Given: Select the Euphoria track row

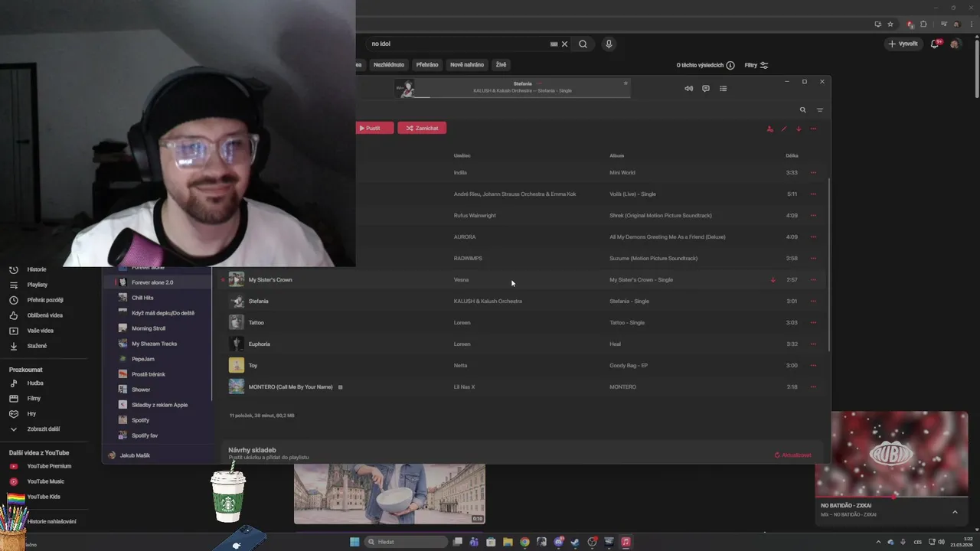Looking at the screenshot, I should click(x=521, y=344).
